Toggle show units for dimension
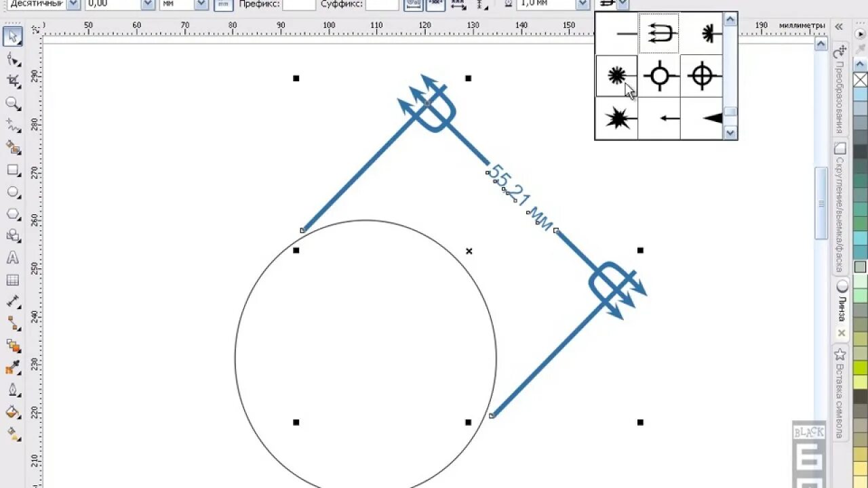 (x=222, y=4)
